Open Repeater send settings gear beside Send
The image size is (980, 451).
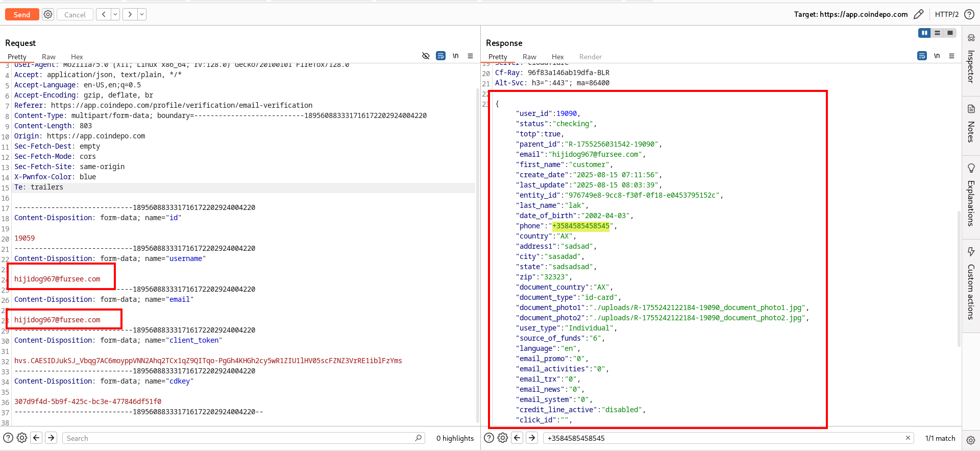[48, 14]
